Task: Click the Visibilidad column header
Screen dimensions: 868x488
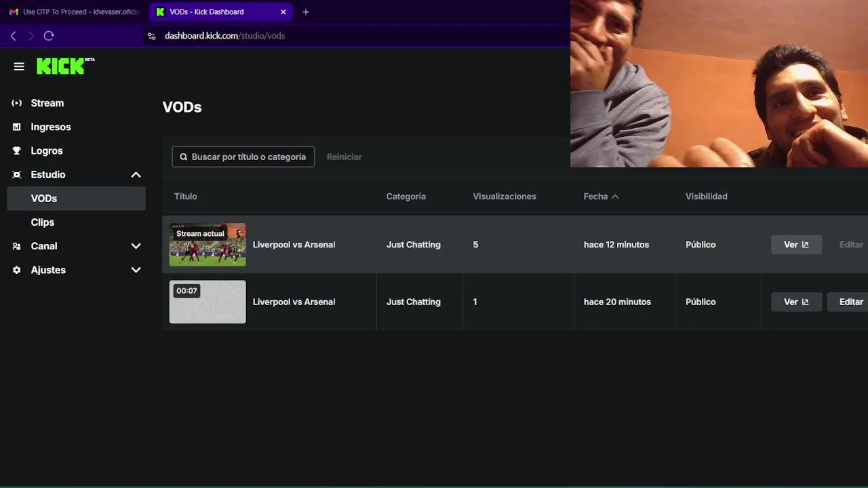Action: [x=706, y=197]
